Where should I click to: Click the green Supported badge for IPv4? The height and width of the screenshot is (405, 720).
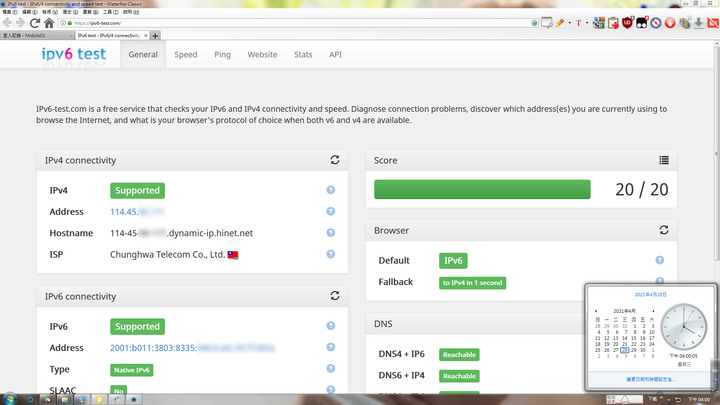tap(137, 191)
